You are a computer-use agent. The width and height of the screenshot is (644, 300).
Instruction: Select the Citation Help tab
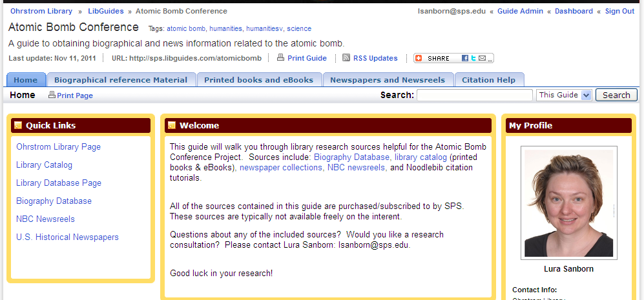488,80
